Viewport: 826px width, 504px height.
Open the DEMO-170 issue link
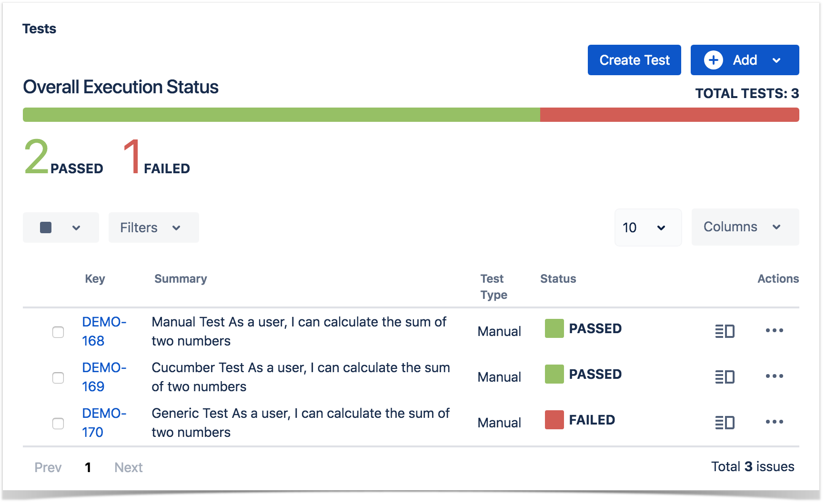click(104, 423)
